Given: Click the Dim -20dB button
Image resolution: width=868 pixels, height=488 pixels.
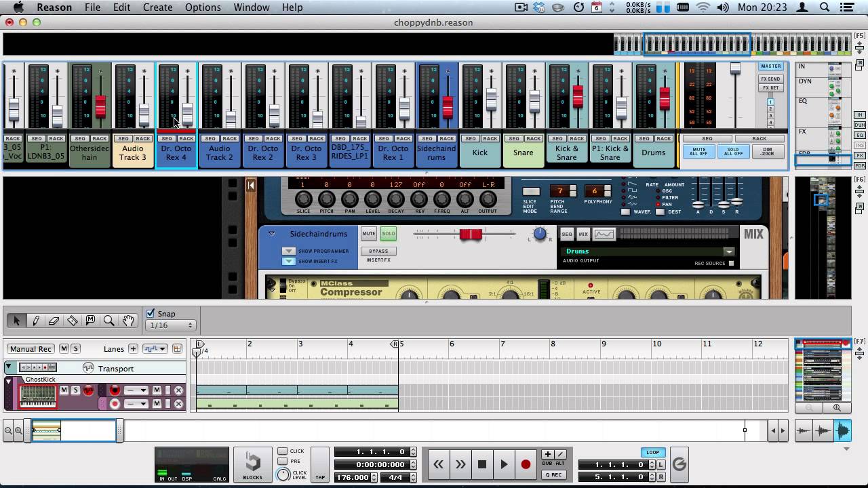Looking at the screenshot, I should 767,150.
